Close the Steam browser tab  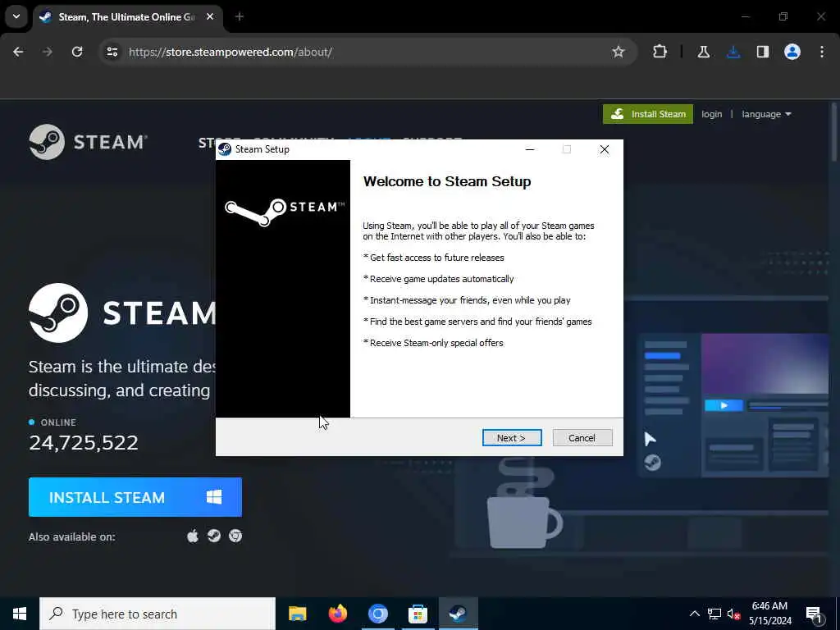(210, 17)
